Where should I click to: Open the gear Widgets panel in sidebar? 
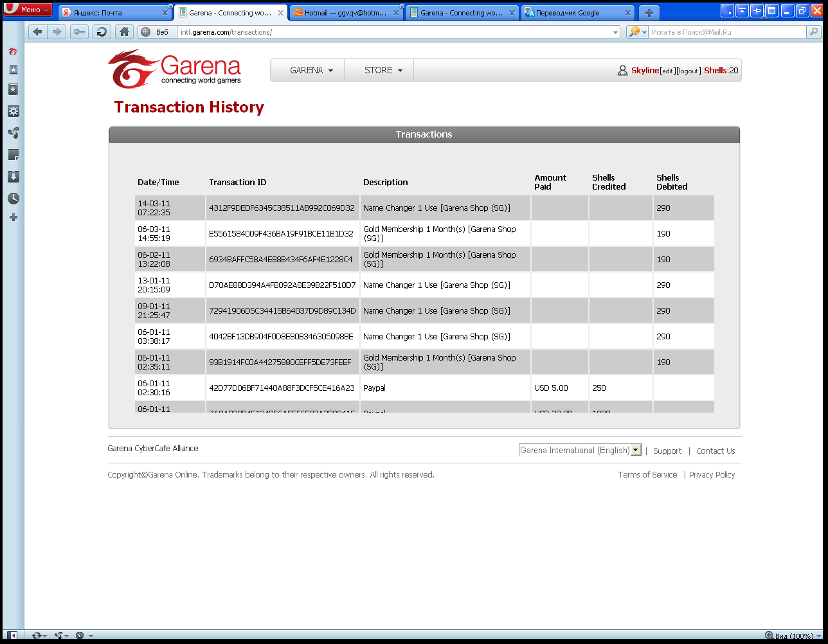click(x=13, y=111)
